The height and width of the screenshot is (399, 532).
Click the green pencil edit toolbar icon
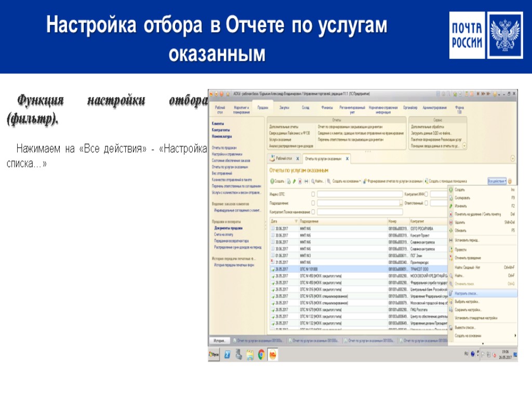[x=294, y=181]
